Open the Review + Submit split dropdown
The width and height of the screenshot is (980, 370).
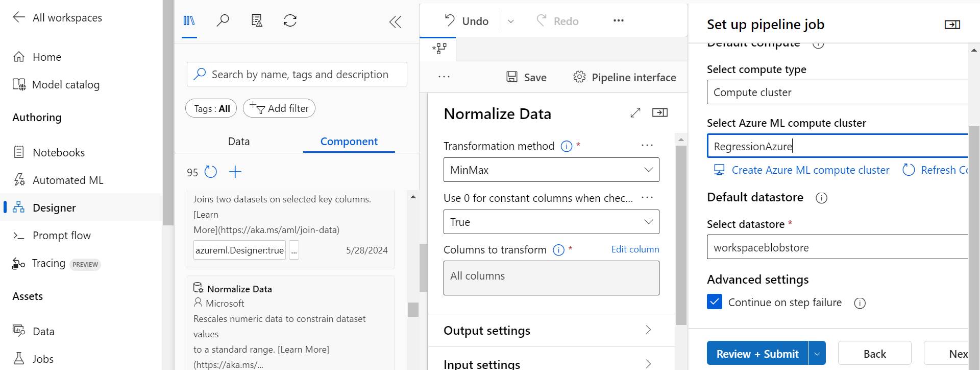pos(817,354)
